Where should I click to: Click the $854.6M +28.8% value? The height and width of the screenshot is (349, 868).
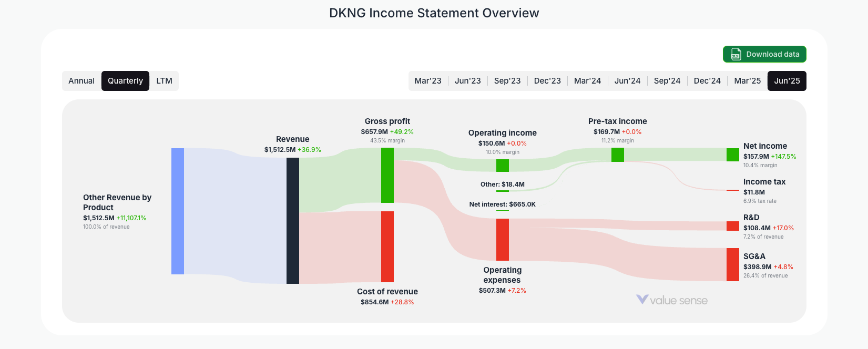coord(387,302)
